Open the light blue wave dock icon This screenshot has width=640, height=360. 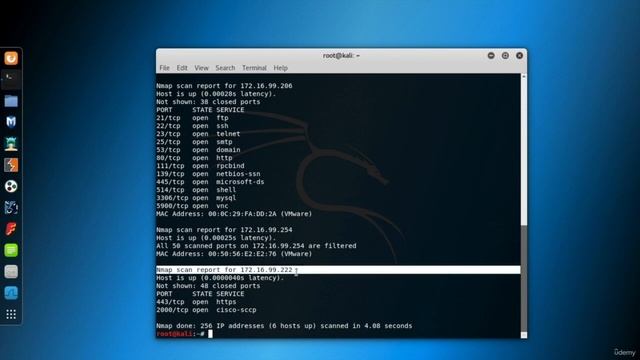point(11,293)
